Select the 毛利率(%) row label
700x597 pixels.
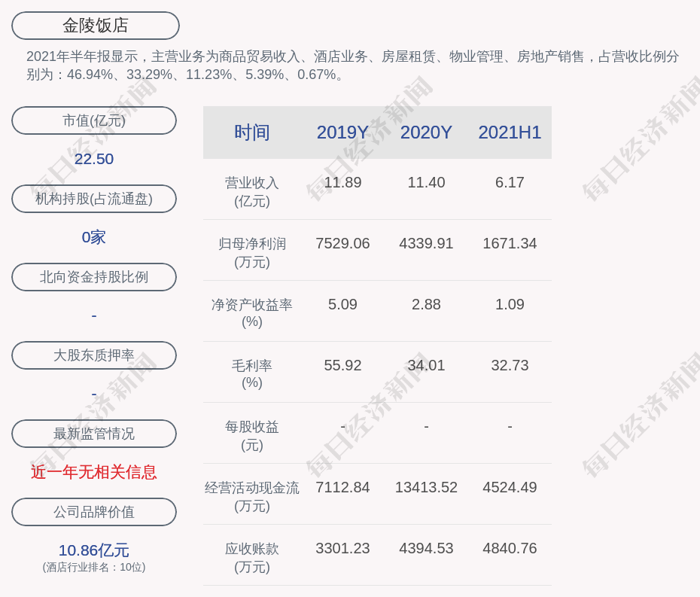click(x=252, y=374)
